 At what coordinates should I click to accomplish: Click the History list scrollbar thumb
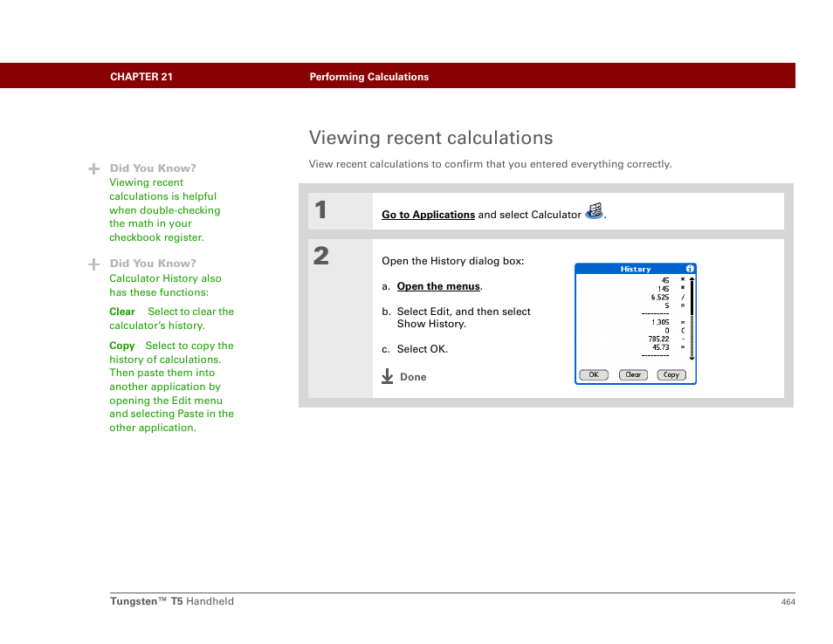(692, 298)
